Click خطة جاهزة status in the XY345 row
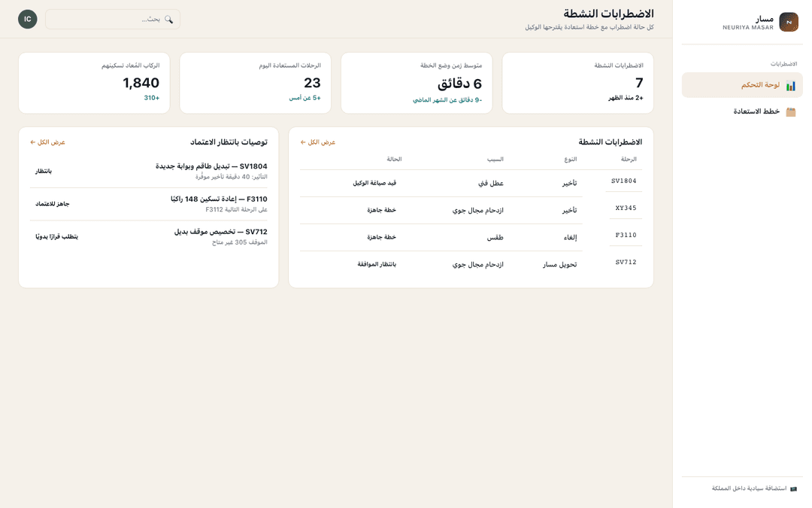This screenshot has height=508, width=812. [x=382, y=210]
